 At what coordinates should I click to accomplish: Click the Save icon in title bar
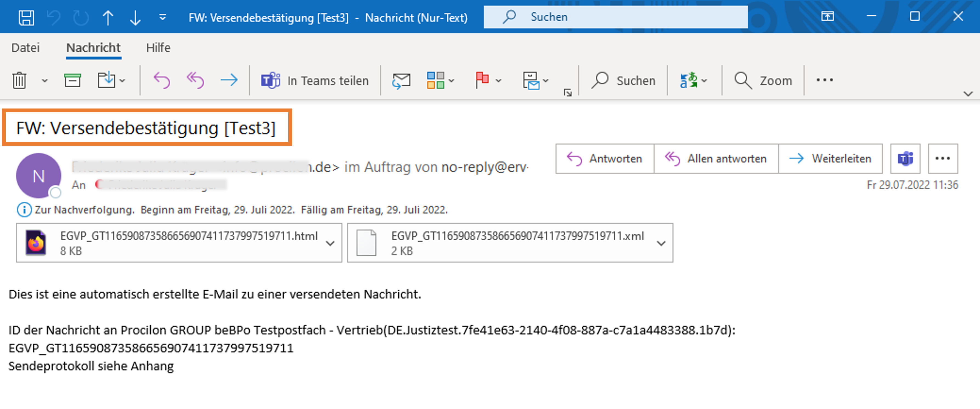pyautogui.click(x=26, y=18)
